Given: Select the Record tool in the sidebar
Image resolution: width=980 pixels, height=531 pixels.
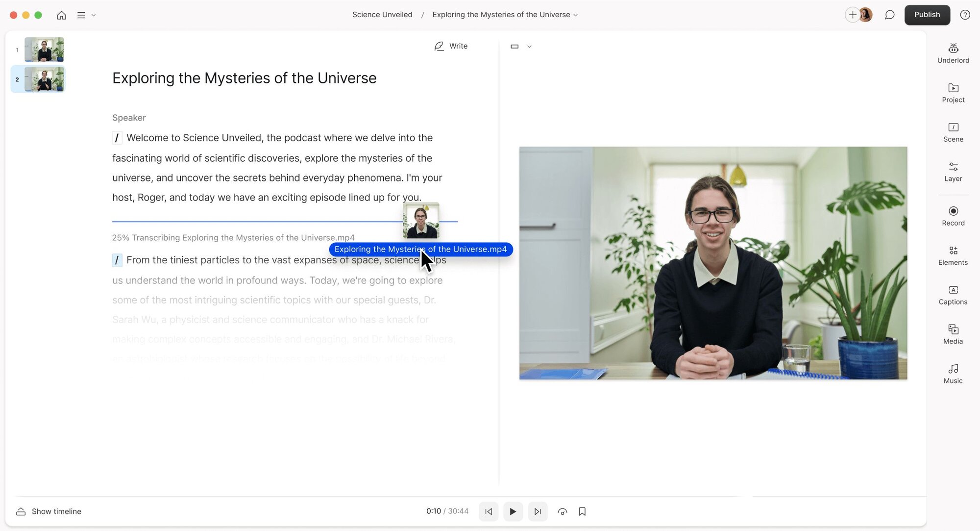Looking at the screenshot, I should point(953,215).
